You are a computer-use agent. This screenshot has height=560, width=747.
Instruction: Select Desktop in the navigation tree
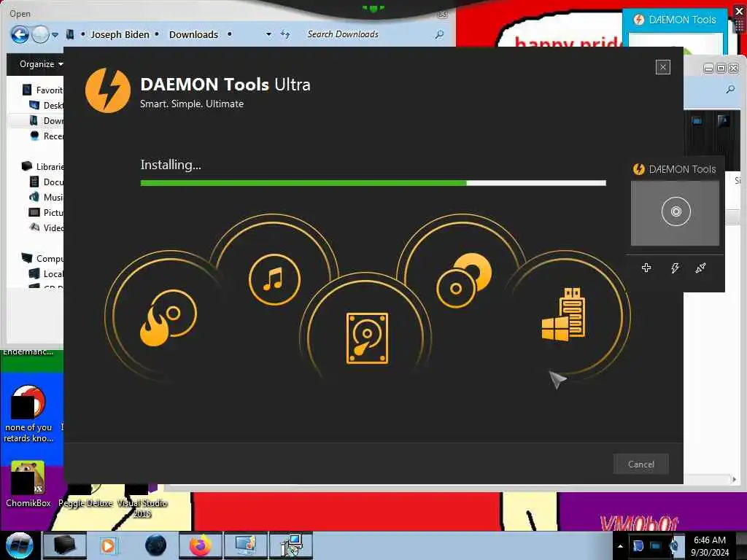pos(46,105)
